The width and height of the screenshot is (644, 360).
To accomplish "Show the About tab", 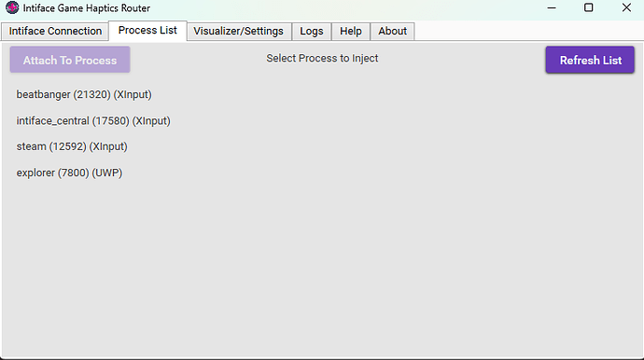I will 392,31.
